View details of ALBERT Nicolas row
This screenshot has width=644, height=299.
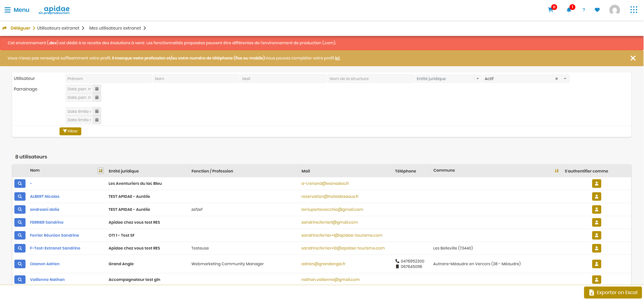pos(20,197)
